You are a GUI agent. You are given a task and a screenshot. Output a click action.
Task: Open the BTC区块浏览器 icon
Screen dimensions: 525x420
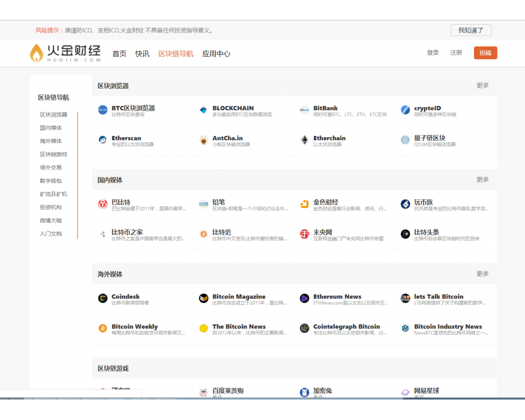click(x=103, y=110)
